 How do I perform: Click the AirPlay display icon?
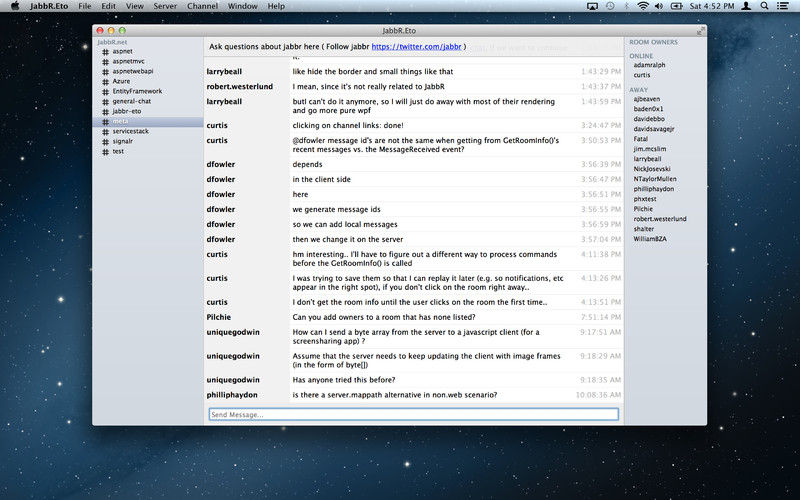tap(592, 6)
